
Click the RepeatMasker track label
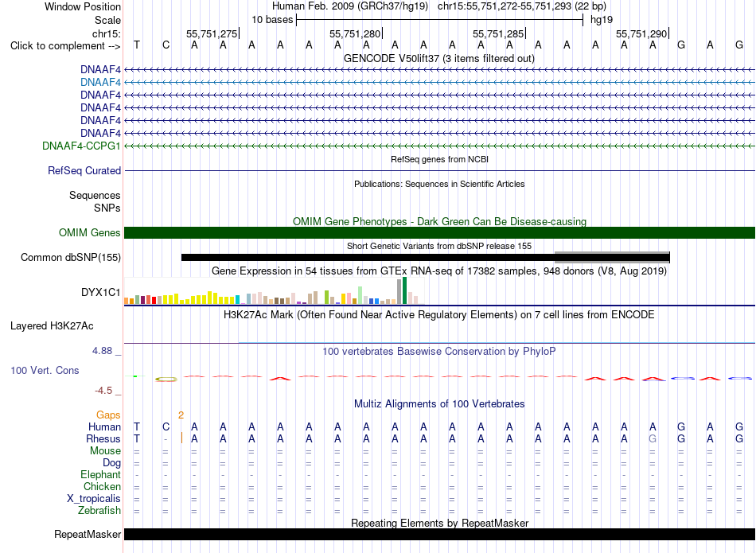(x=88, y=534)
